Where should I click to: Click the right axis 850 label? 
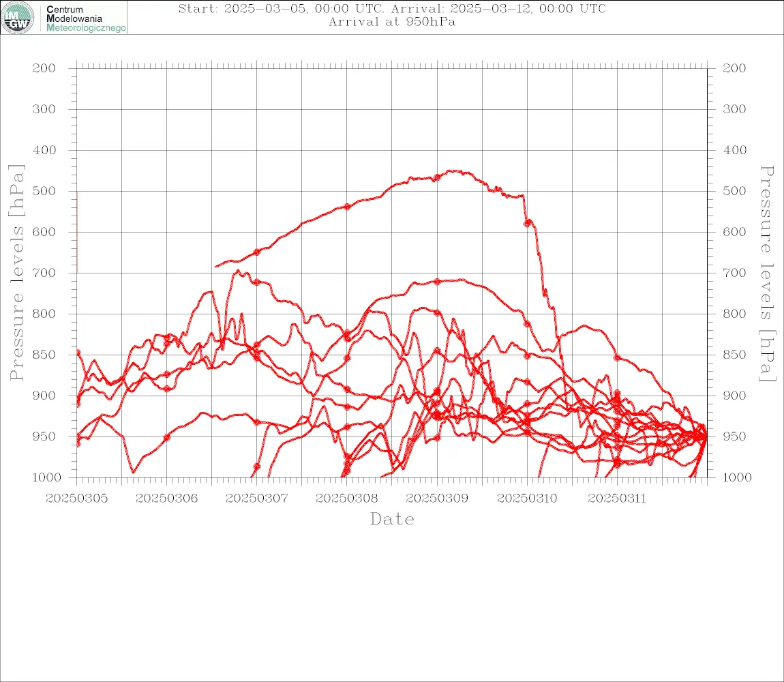[x=734, y=355]
